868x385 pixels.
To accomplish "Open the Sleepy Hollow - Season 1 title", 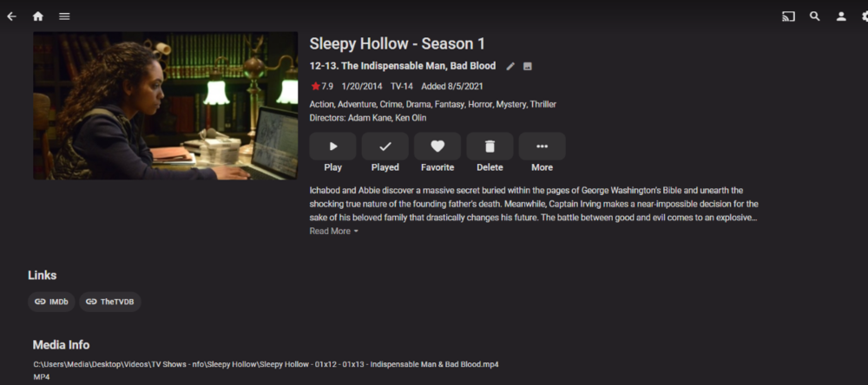I will (397, 43).
